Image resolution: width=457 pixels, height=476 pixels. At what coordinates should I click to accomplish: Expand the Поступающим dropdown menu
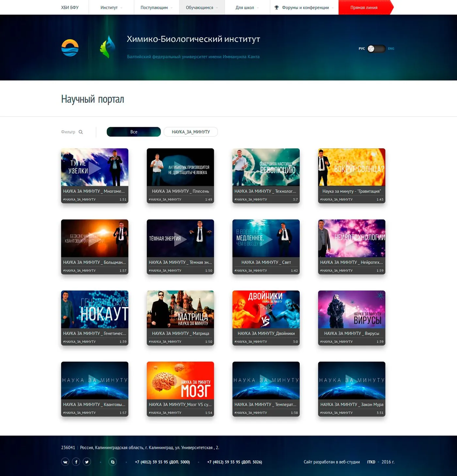(157, 8)
